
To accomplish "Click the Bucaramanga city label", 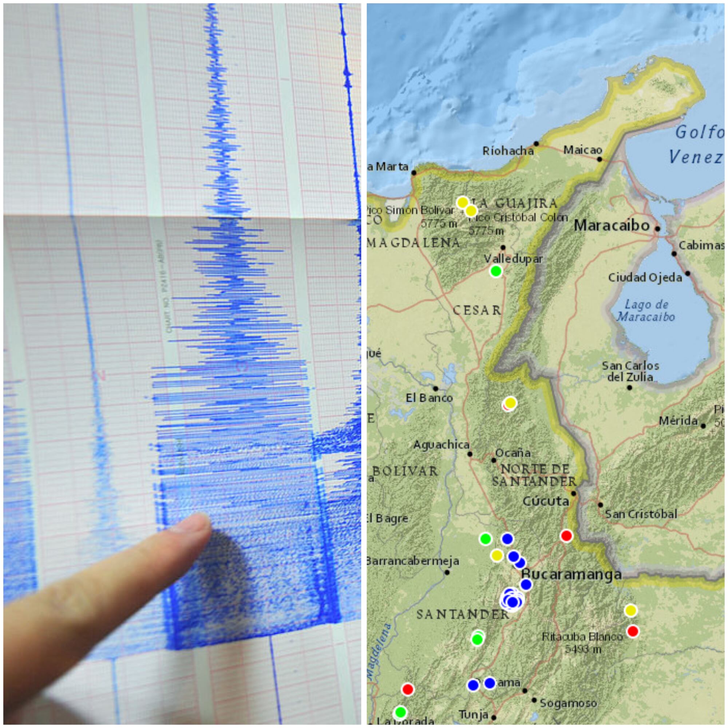I will pos(571,574).
